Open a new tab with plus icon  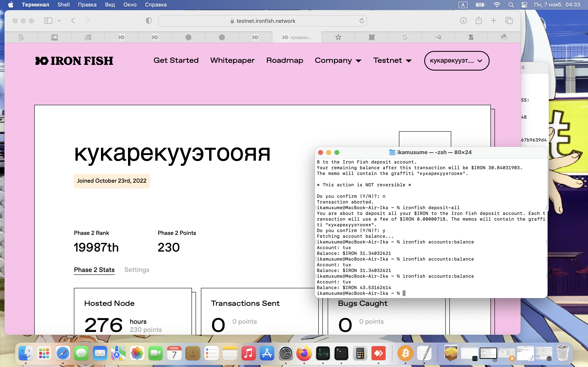click(x=493, y=21)
